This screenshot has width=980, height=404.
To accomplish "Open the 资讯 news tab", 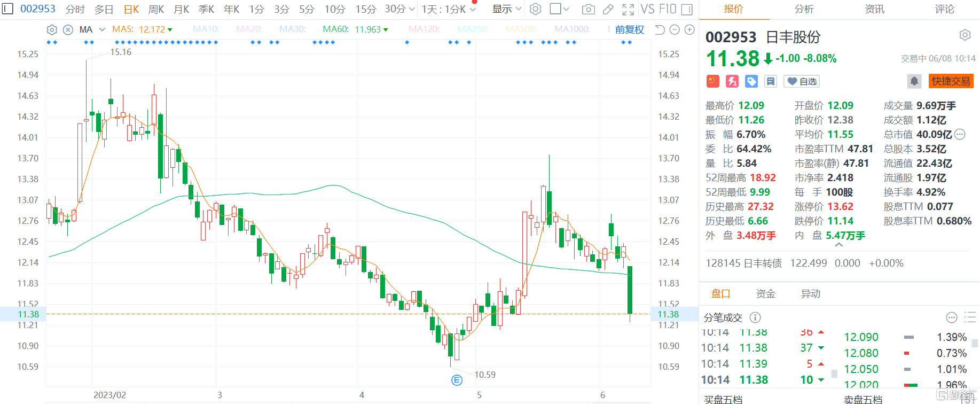I will click(x=874, y=9).
